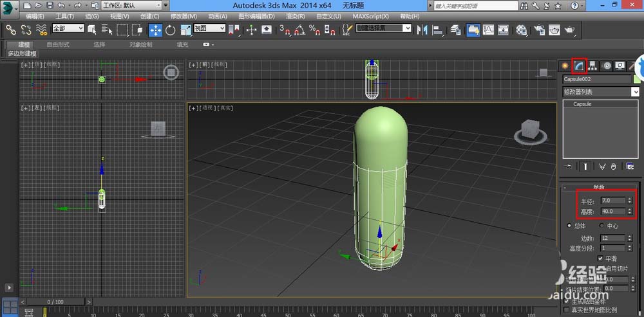Select the Bind to Space Warp tool
Viewport: 644px width, 317px height.
41,30
